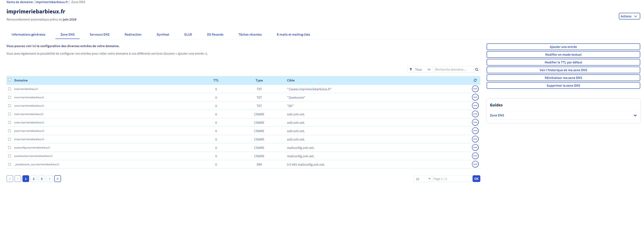Click Ajouter une entrée button
644x249 pixels.
point(563,47)
